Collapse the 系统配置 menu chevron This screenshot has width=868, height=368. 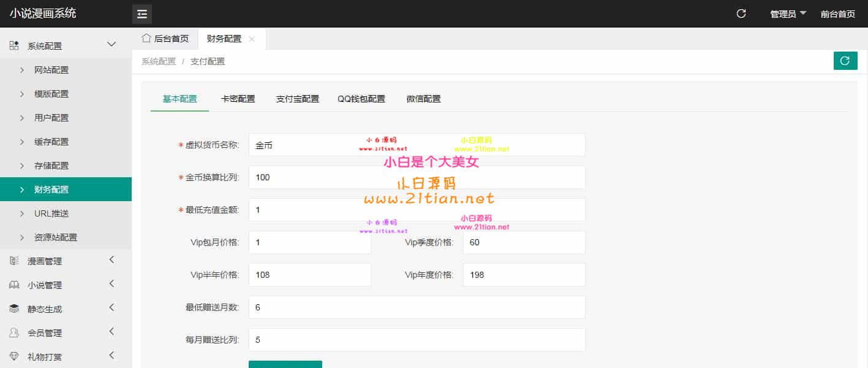111,44
